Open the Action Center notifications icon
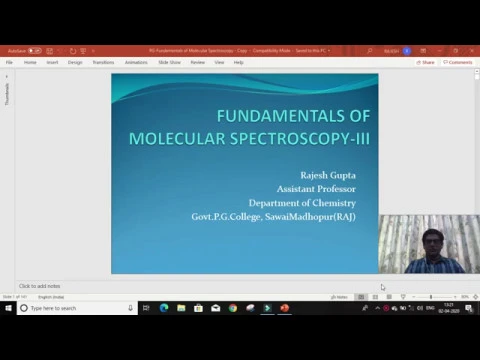The width and height of the screenshot is (480, 360). (x=469, y=308)
